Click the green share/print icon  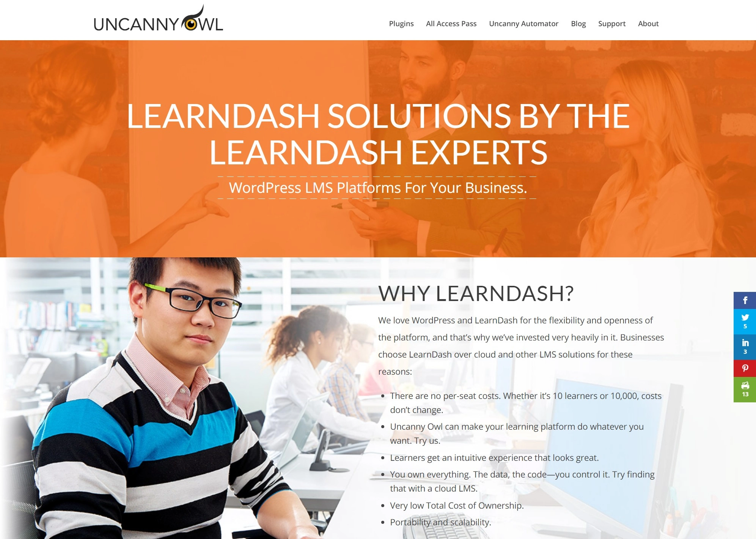tap(745, 388)
